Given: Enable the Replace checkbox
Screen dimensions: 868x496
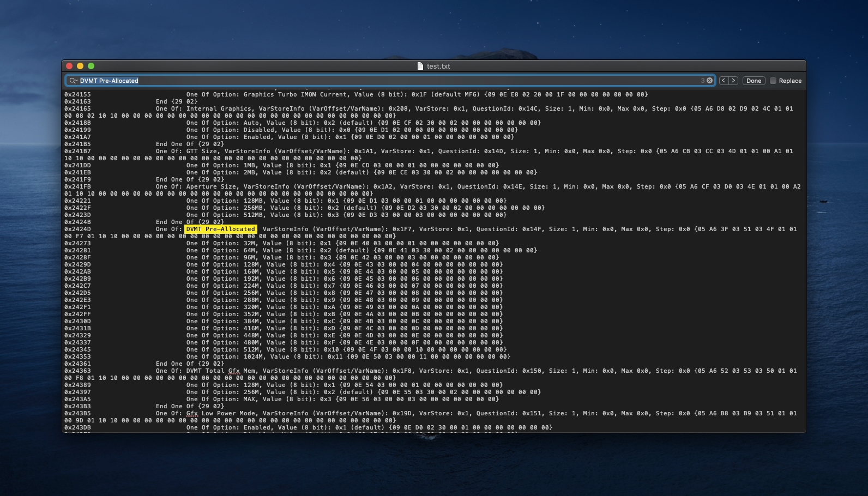Looking at the screenshot, I should coord(773,81).
